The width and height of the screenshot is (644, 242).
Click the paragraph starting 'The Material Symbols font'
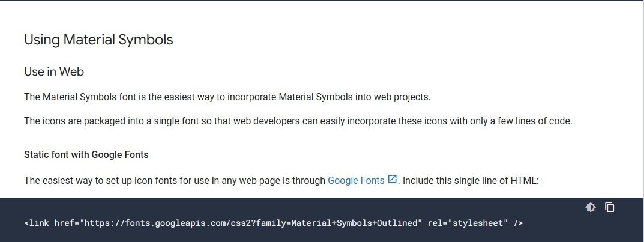point(227,97)
